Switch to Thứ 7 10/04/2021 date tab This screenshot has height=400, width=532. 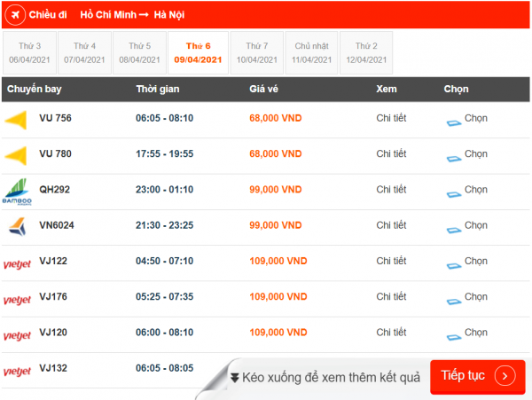pos(257,52)
